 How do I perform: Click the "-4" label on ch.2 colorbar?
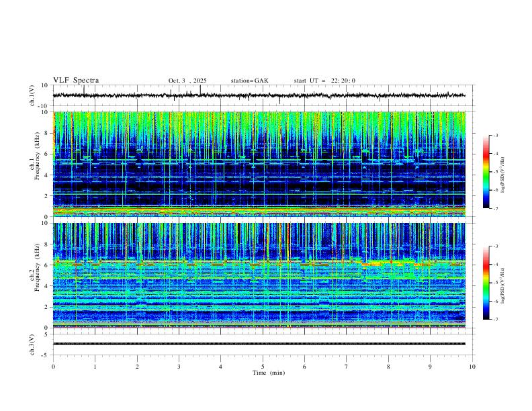pyautogui.click(x=495, y=265)
